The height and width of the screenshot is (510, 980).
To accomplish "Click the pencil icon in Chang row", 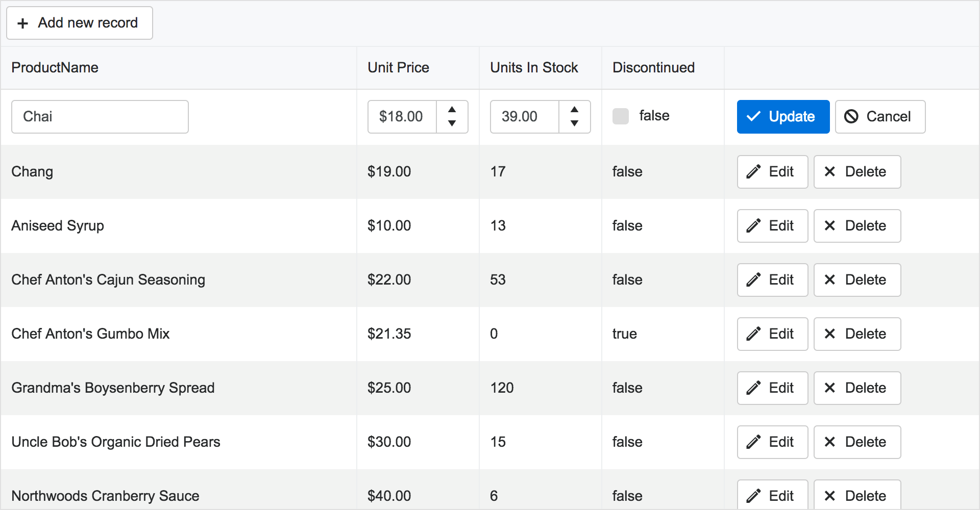I will click(753, 172).
